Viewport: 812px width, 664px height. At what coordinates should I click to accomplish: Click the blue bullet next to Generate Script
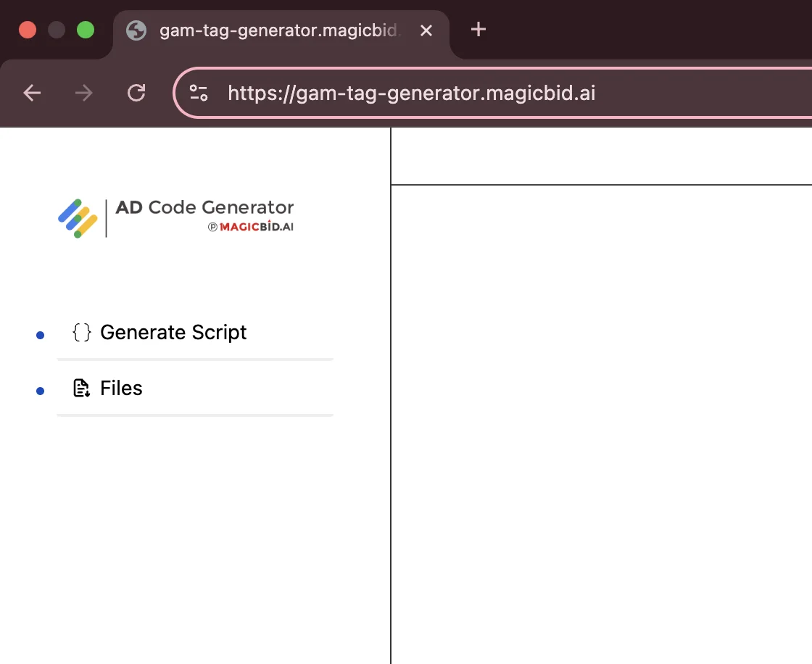pos(39,334)
